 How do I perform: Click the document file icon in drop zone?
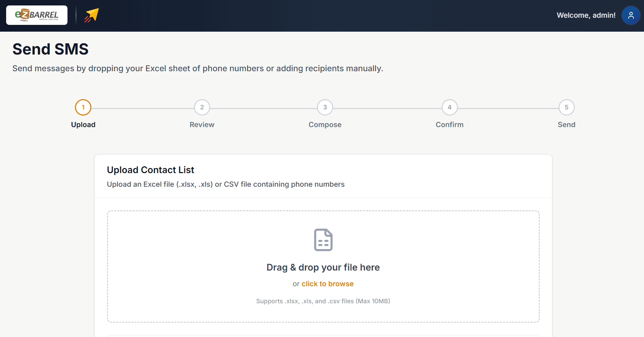(323, 240)
